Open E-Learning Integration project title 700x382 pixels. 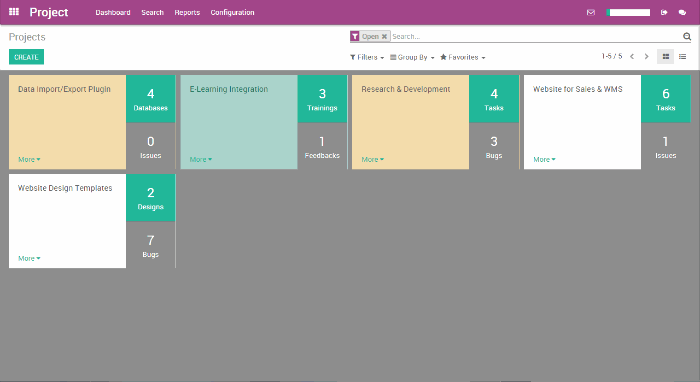click(229, 89)
